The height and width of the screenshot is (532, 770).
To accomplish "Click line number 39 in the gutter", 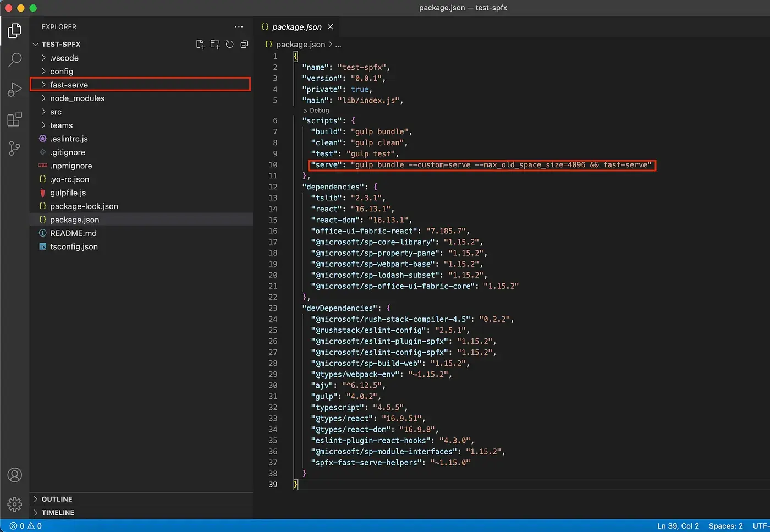I will click(273, 485).
